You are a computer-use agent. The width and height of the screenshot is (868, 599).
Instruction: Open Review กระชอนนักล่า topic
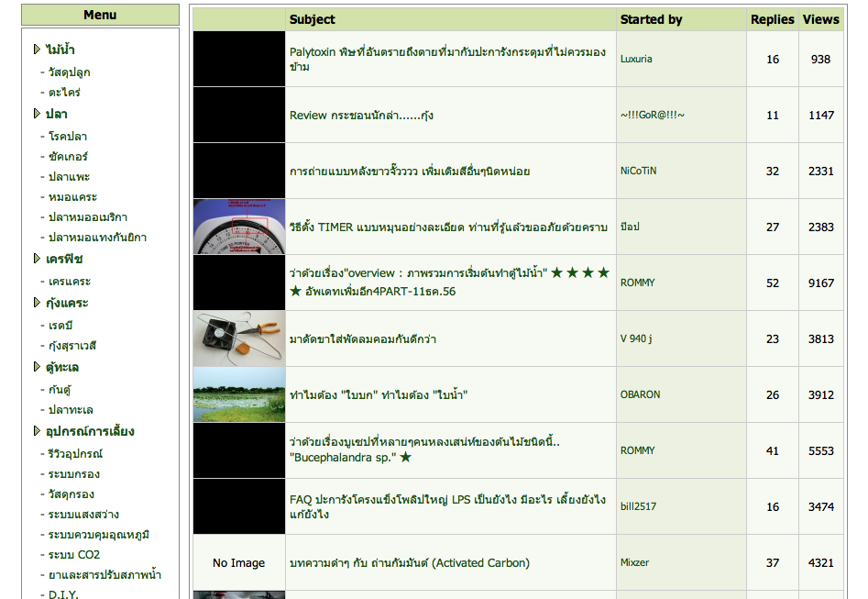pyautogui.click(x=361, y=116)
